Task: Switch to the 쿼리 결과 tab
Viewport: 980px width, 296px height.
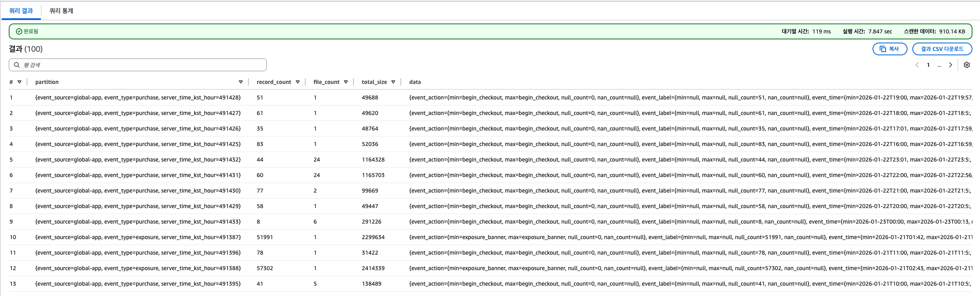Action: pyautogui.click(x=21, y=11)
